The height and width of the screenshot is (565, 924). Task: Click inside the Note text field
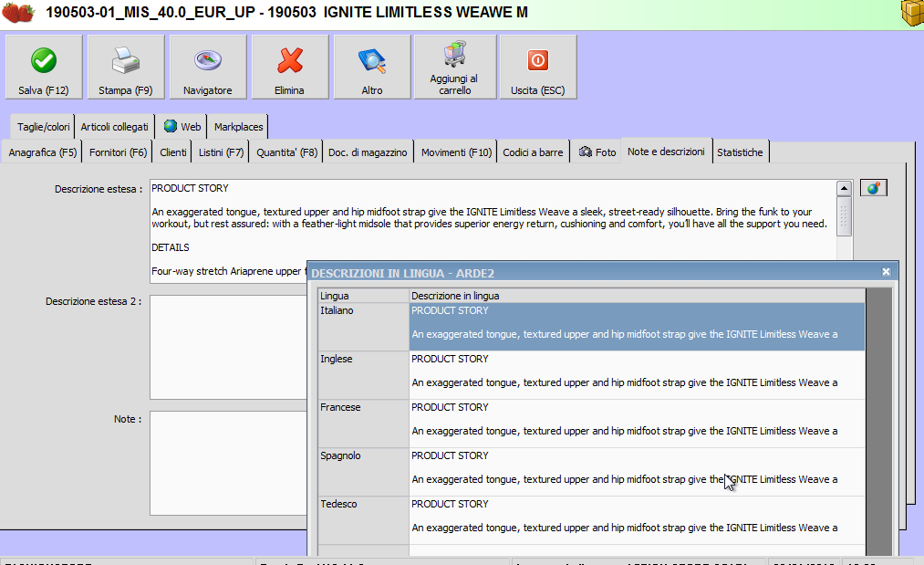coord(228,463)
